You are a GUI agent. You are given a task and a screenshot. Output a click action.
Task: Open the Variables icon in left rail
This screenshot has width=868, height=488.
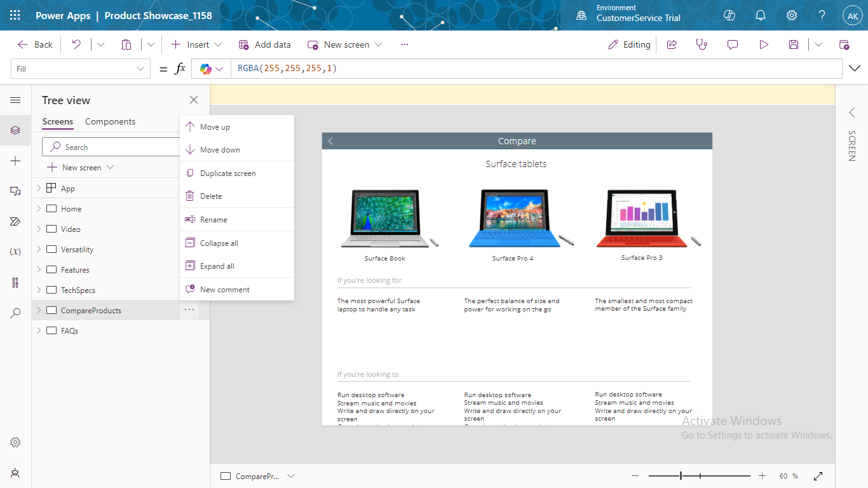15,252
